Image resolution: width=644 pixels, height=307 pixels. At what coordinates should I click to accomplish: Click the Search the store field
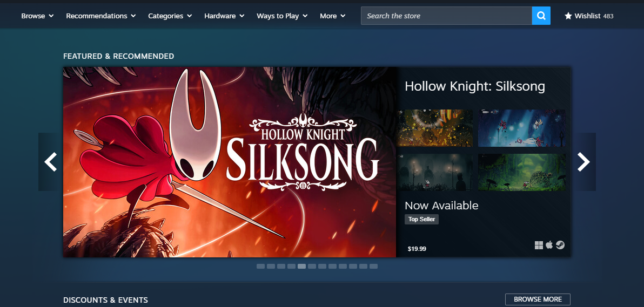pyautogui.click(x=446, y=16)
